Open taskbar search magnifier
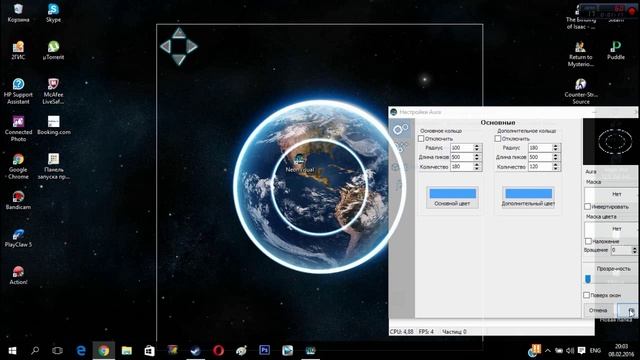The width and height of the screenshot is (640, 360). [35, 350]
